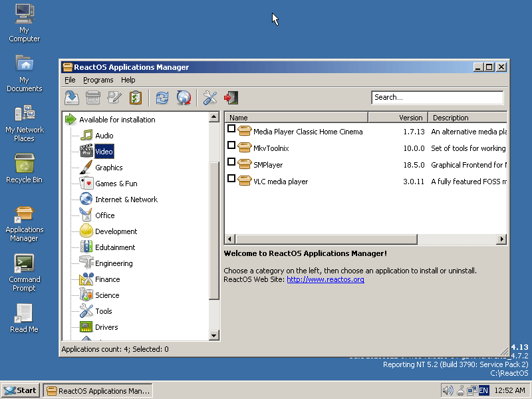Select the Internet & Network category
Viewport: 532px width, 399px height.
coord(126,199)
